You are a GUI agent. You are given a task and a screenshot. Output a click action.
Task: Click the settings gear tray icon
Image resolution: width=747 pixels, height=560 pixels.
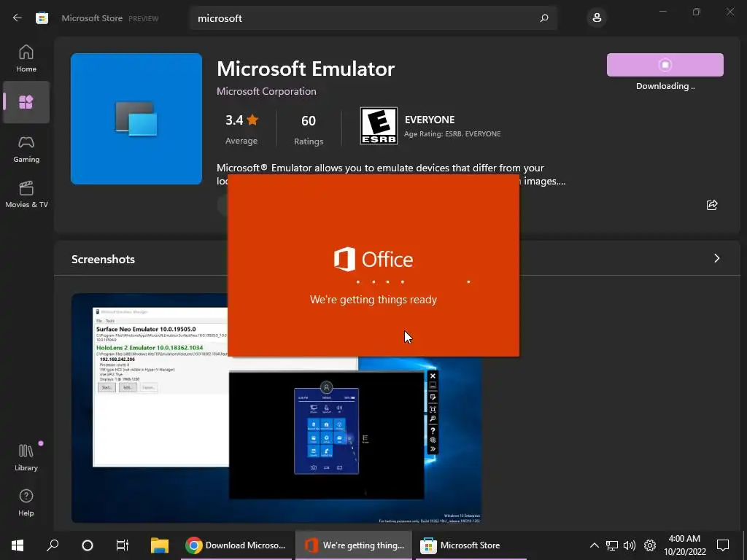pos(650,545)
